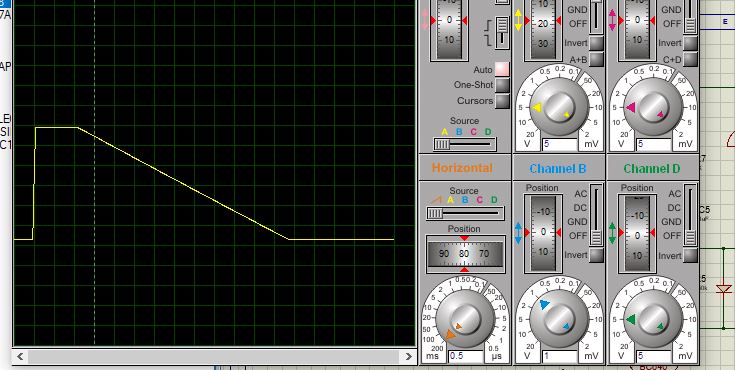Click the Channel D Position dial

tap(637, 233)
